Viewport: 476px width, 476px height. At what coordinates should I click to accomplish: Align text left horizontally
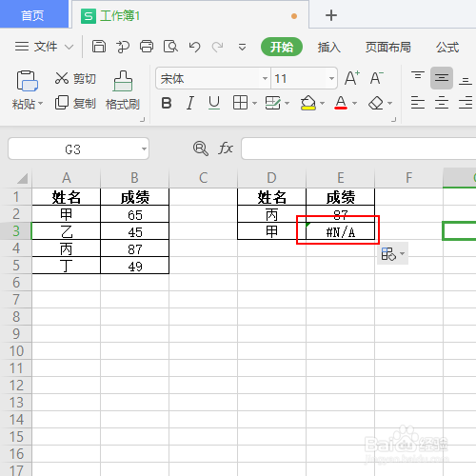418,103
